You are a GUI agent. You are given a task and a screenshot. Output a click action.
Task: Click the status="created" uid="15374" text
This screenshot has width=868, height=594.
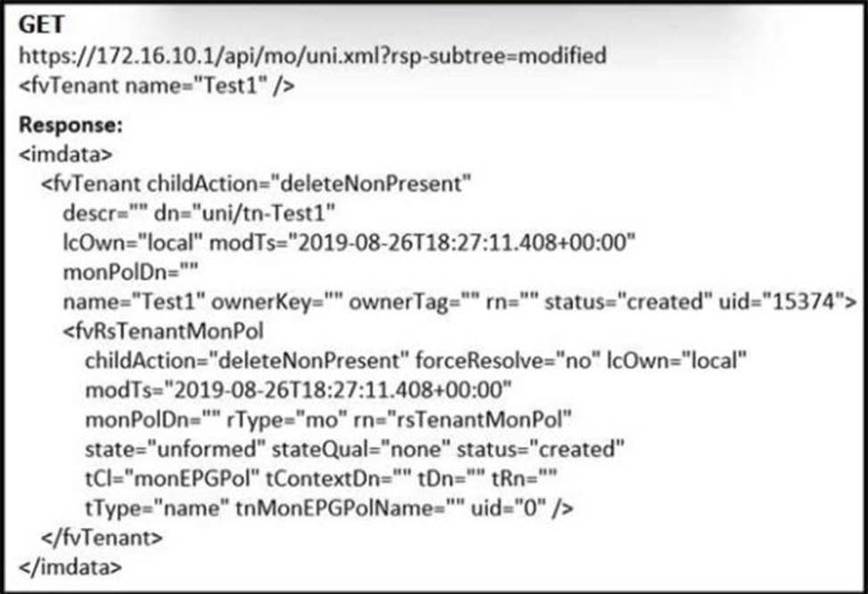coord(700,301)
